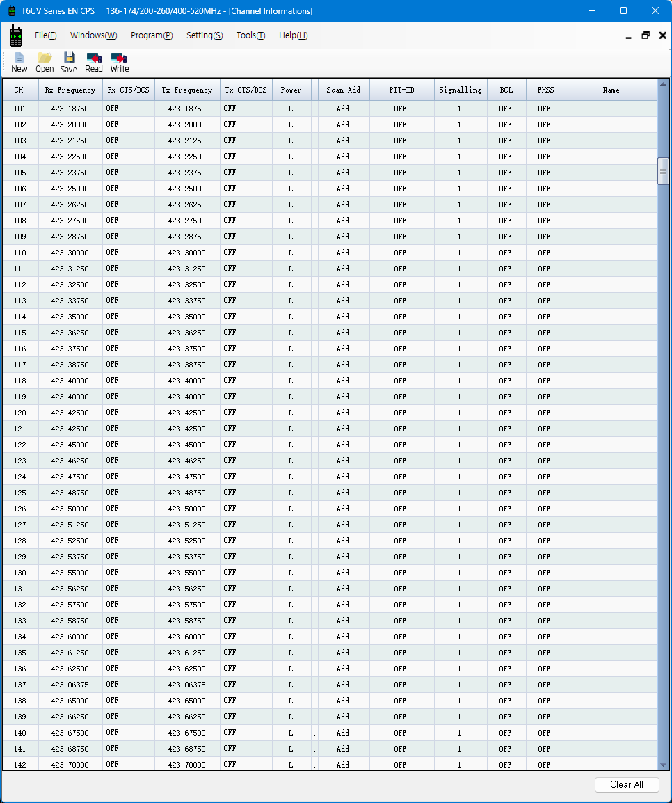The image size is (672, 803).
Task: Select Scan Add cell of channel 110
Action: (x=344, y=253)
